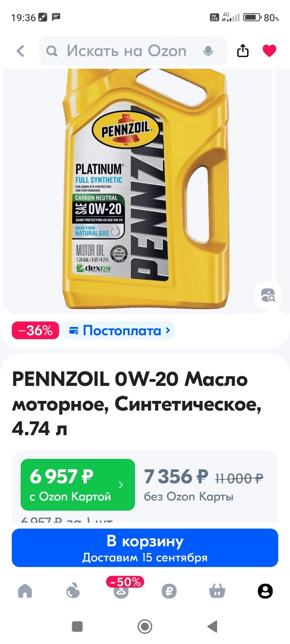
Task: Open the similar image search icon
Action: [x=268, y=295]
